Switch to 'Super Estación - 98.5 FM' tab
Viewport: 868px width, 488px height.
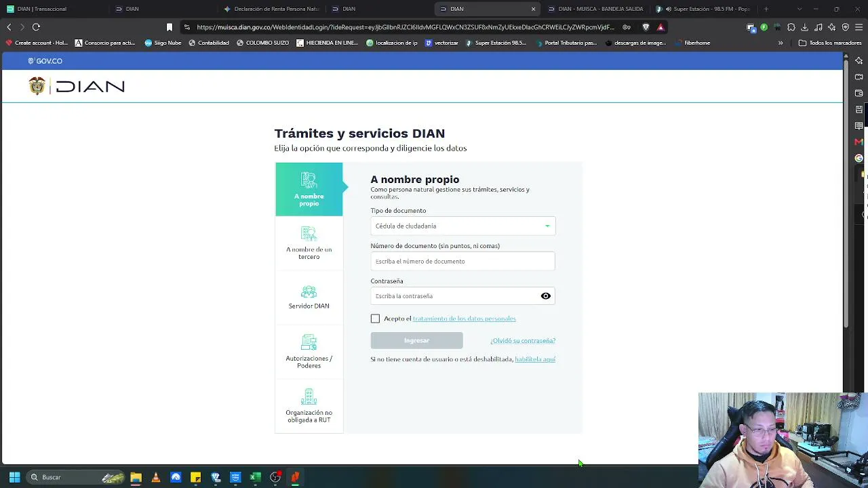click(704, 9)
